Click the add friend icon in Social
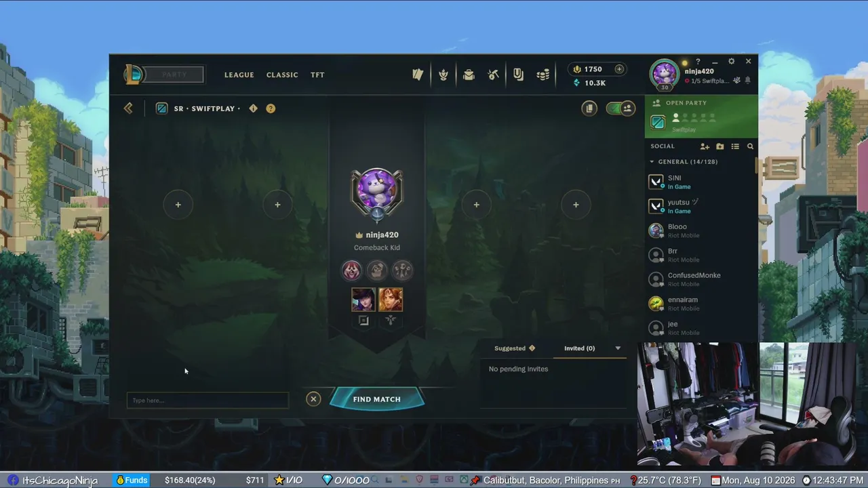Image resolution: width=868 pixels, height=488 pixels. (x=705, y=146)
